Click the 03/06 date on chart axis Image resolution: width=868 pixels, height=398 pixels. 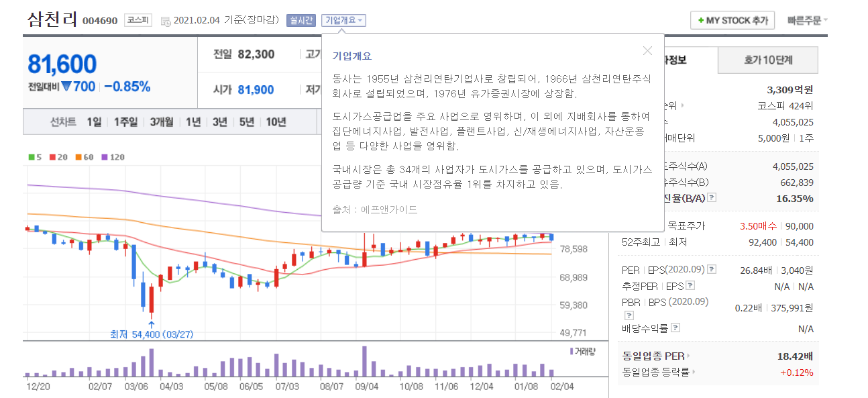(x=136, y=387)
